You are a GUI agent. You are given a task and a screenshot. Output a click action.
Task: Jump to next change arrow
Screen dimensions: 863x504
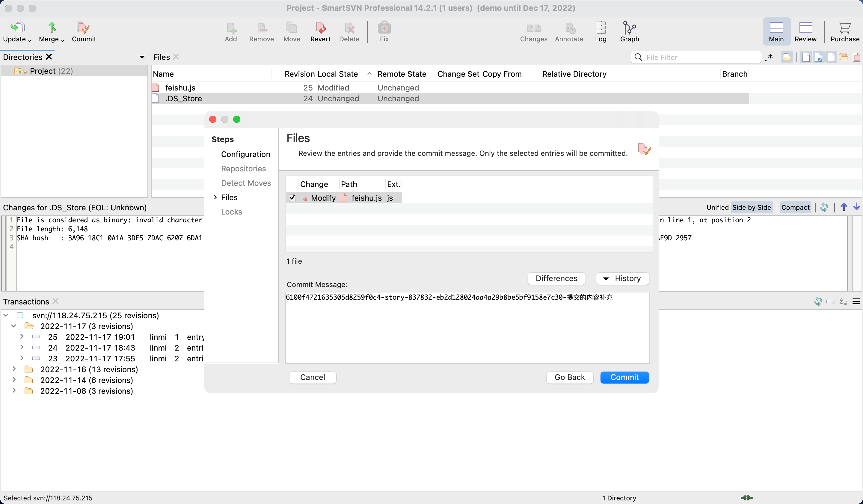click(x=856, y=207)
